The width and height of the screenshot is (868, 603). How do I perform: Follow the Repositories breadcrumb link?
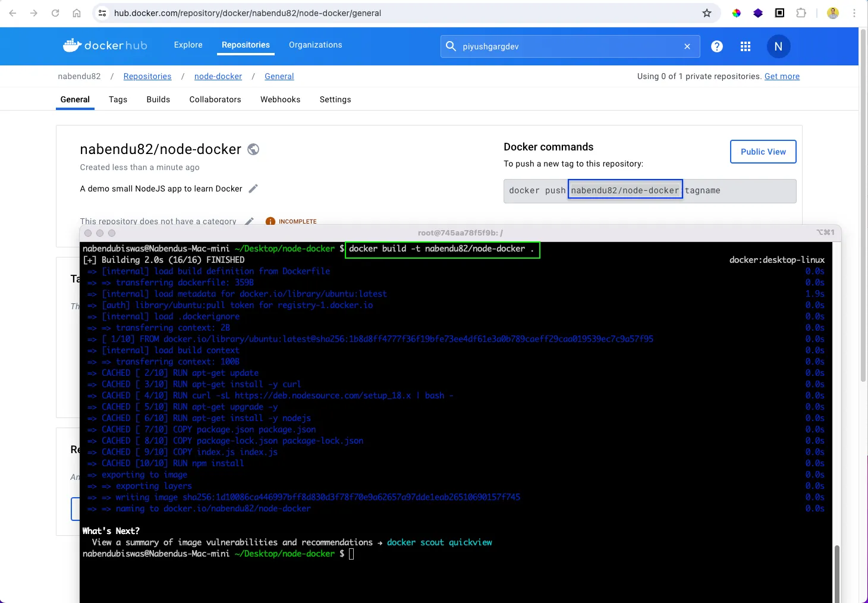(x=147, y=76)
